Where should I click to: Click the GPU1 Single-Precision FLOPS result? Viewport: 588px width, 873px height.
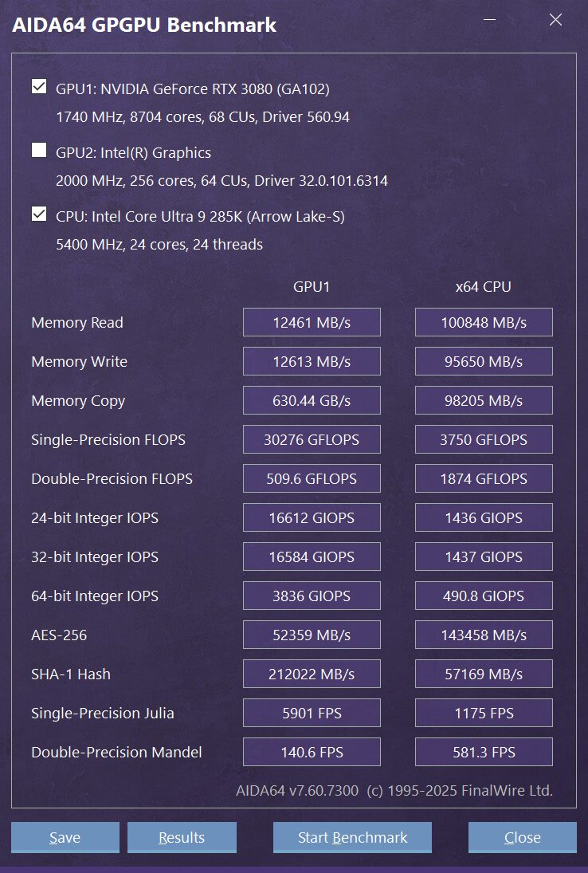point(312,439)
